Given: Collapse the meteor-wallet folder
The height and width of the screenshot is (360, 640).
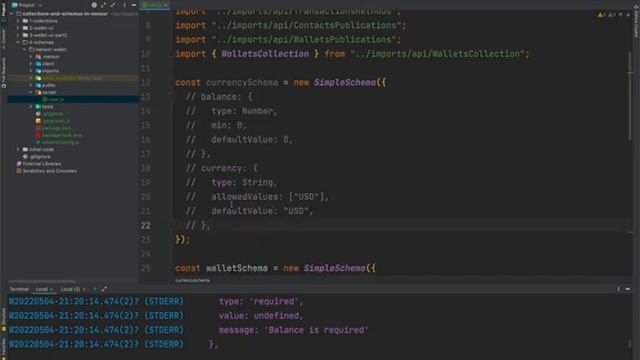Looking at the screenshot, I should (24, 49).
